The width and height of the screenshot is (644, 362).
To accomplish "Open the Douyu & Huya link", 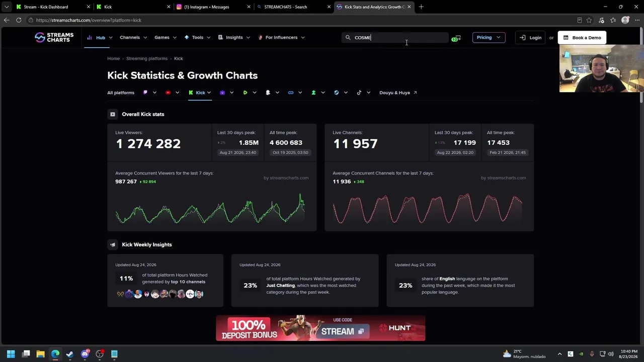I will [x=398, y=93].
